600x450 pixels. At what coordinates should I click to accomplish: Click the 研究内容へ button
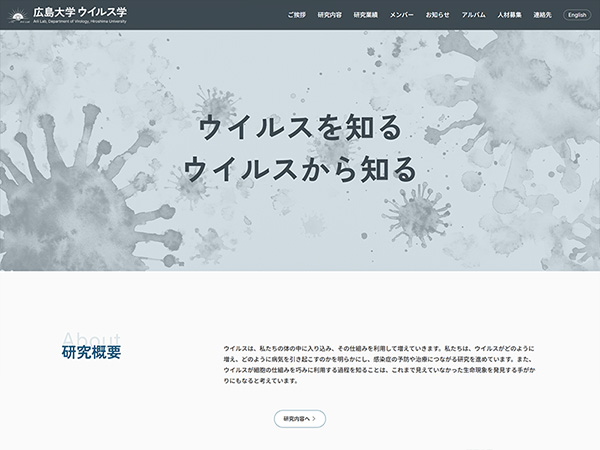[300, 419]
